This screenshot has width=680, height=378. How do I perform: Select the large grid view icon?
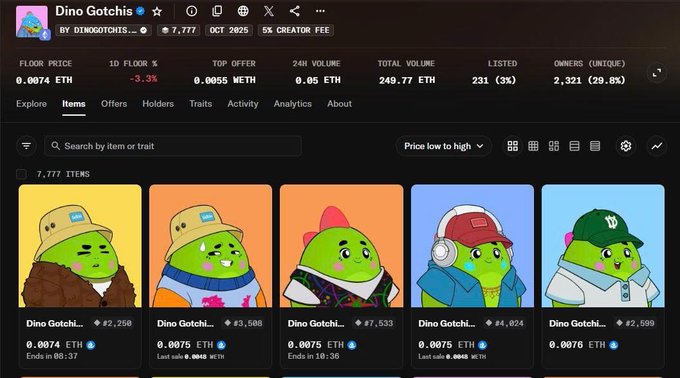[x=513, y=146]
